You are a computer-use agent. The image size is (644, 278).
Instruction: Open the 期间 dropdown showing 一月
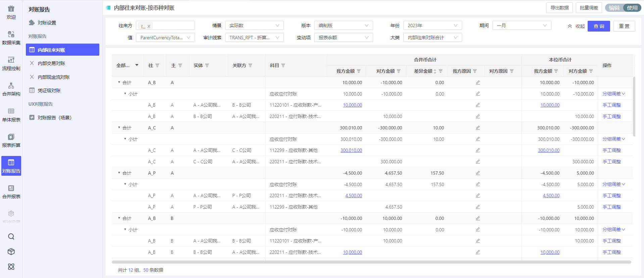(521, 25)
